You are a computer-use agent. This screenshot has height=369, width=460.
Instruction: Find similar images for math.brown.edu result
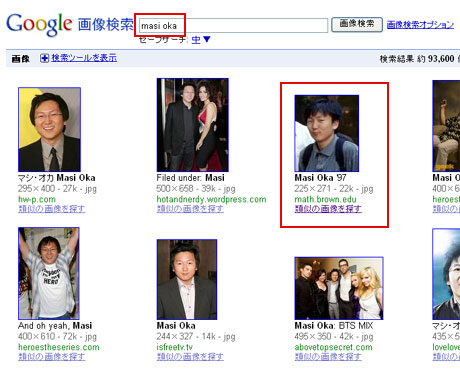328,209
